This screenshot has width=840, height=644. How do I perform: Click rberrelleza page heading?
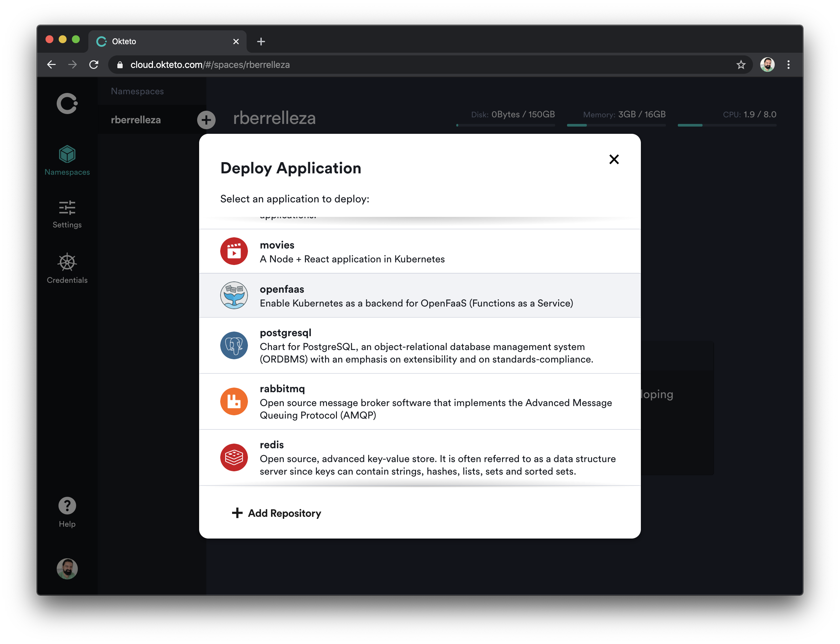[275, 118]
